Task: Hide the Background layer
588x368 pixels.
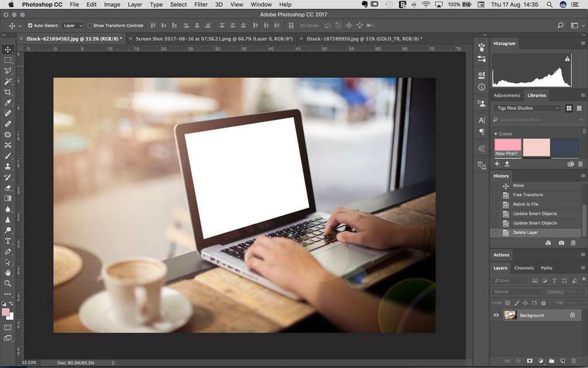Action: pos(496,315)
